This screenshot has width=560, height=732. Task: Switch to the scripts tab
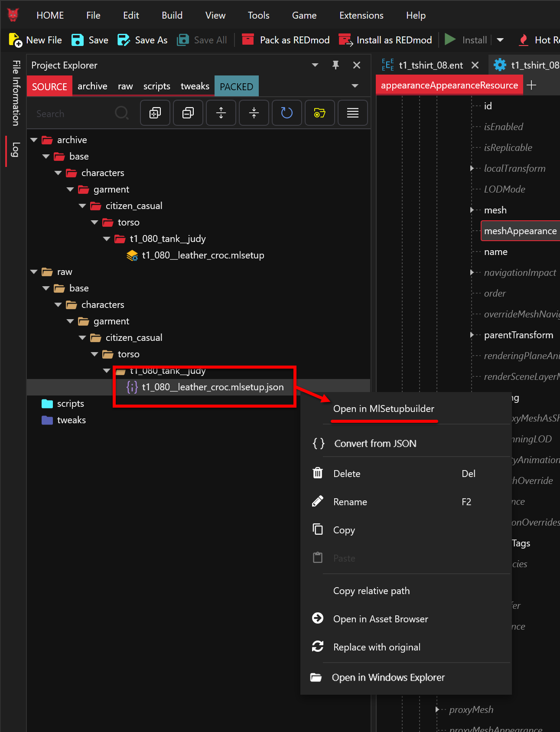coord(157,86)
